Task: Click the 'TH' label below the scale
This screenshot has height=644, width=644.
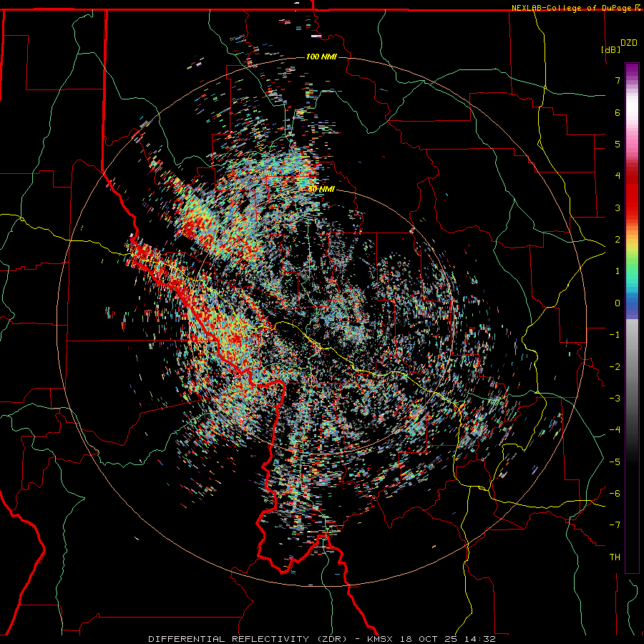Action: (615, 557)
